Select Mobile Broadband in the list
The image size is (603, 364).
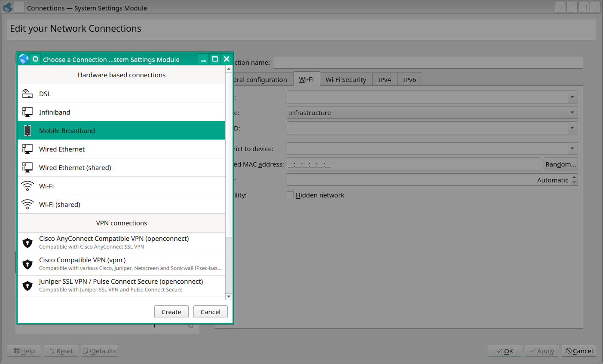(121, 130)
